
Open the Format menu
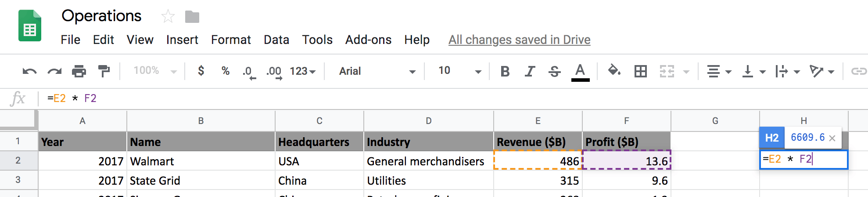(231, 40)
